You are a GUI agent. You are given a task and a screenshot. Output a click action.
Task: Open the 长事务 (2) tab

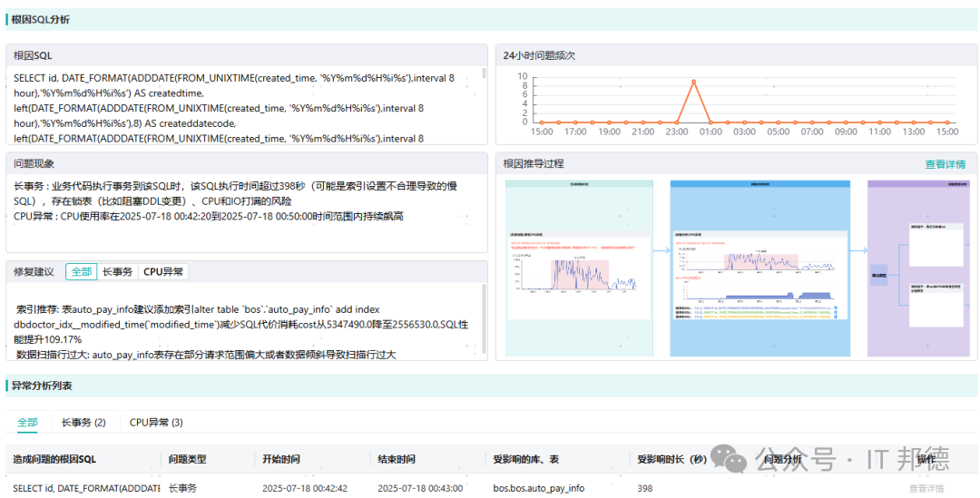click(x=83, y=423)
